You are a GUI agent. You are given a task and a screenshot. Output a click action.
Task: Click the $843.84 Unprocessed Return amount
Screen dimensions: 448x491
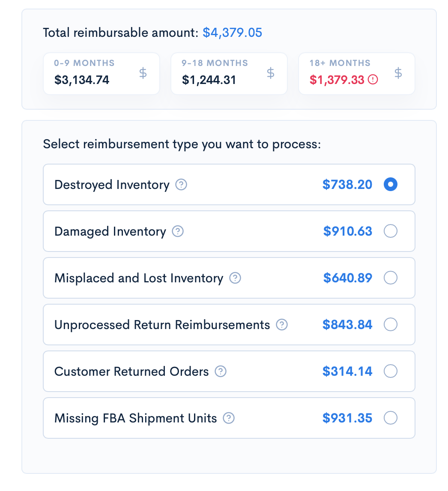click(x=347, y=324)
